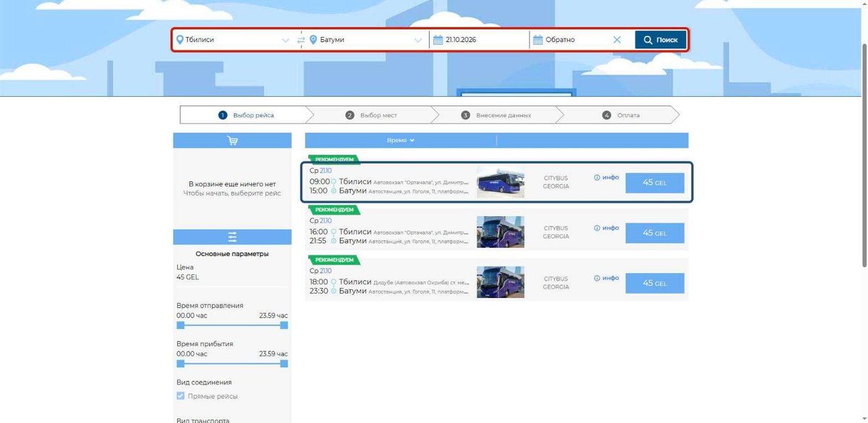Expand the Батуми destination city dropdown

[x=418, y=40]
